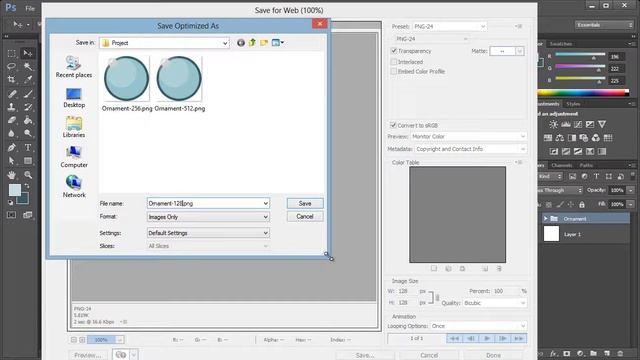Select the Rectangular Marquee tool
This screenshot has height=360, width=640.
[x=11, y=53]
